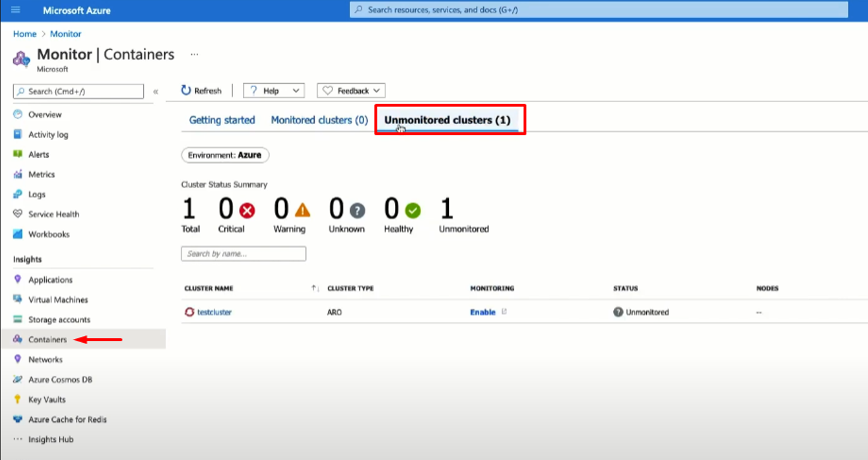This screenshot has width=868, height=460.
Task: Open the Activity log from the sidebar
Action: tap(49, 134)
